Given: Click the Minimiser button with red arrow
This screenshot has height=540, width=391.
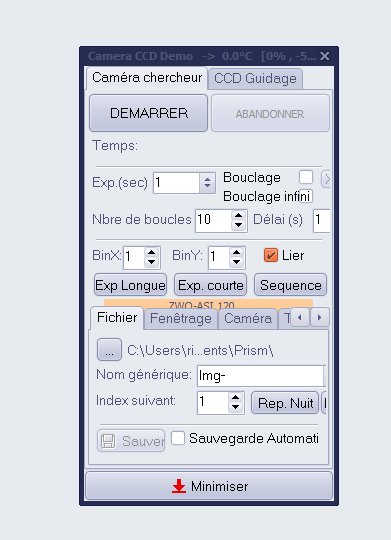Looking at the screenshot, I should (209, 486).
